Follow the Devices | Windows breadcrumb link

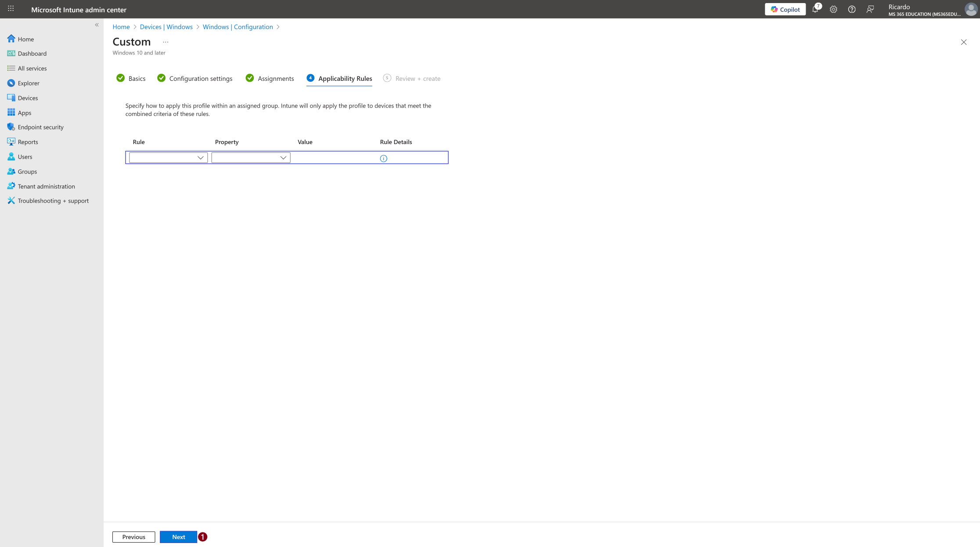point(166,27)
